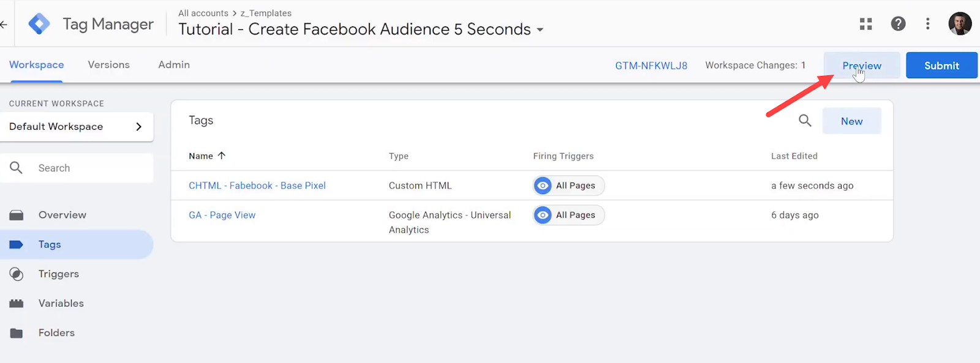Switch to the Workspace tab
The width and height of the screenshot is (980, 363).
(x=36, y=65)
